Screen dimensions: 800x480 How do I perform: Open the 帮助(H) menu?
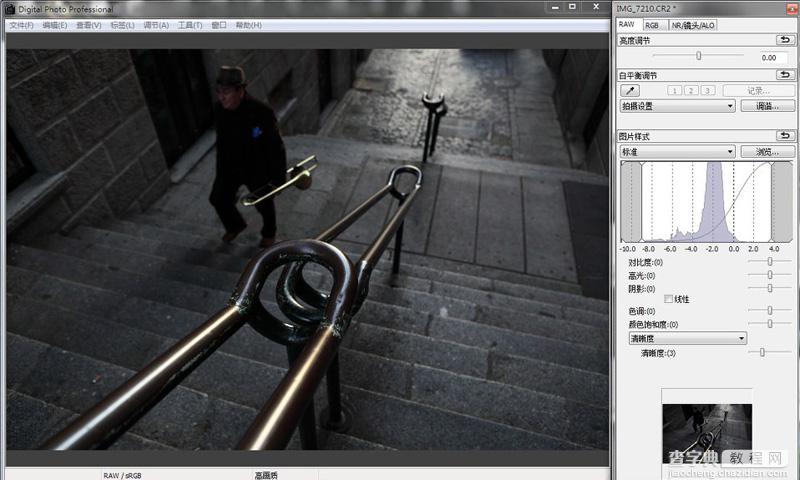click(248, 25)
